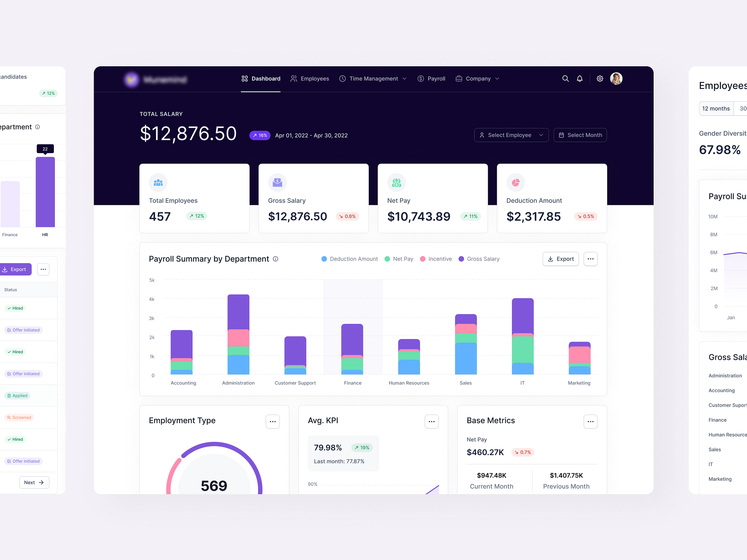The height and width of the screenshot is (560, 747).
Task: Open the Select Employee dropdown
Action: click(510, 135)
